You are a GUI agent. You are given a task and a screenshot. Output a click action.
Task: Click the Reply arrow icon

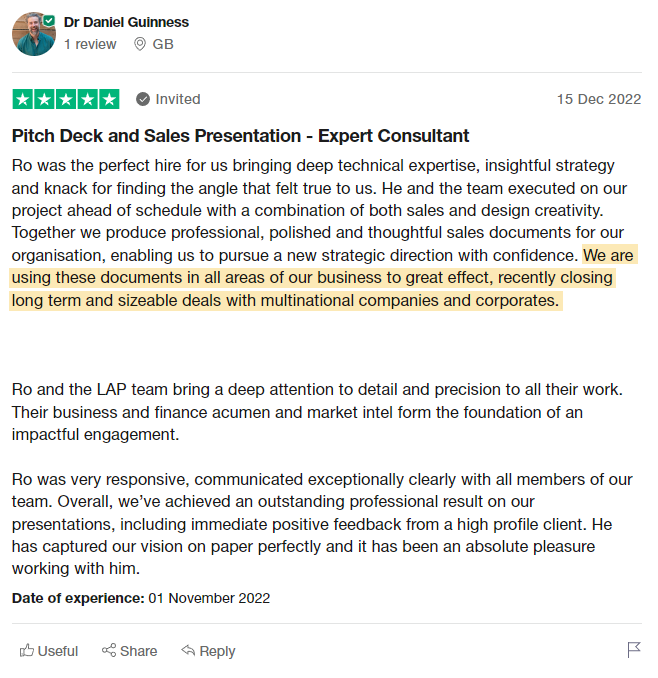pos(188,651)
